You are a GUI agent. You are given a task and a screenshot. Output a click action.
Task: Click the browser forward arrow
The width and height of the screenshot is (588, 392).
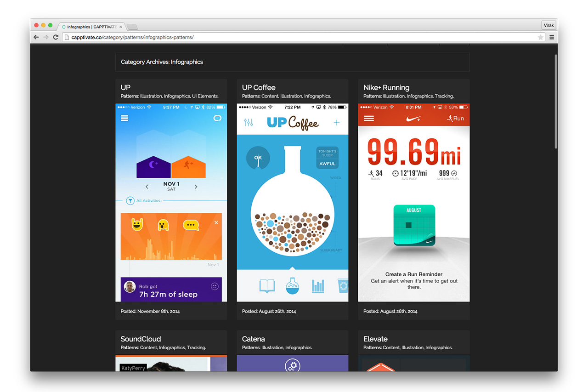coord(46,37)
